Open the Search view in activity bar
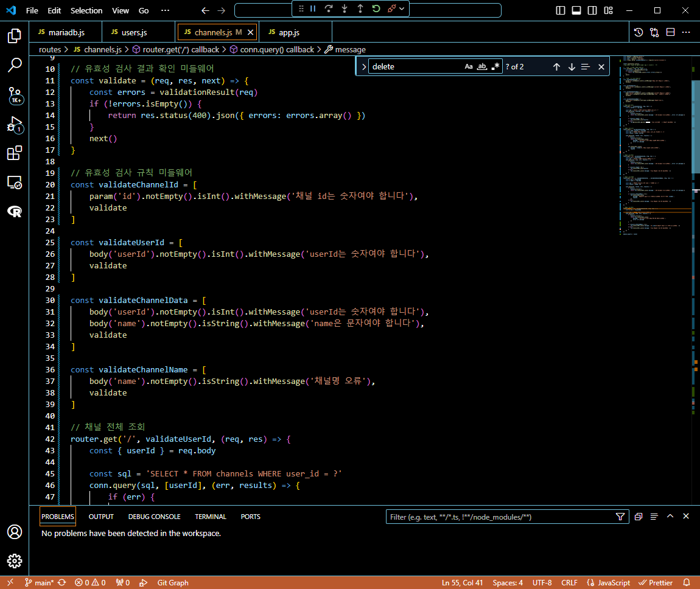The width and height of the screenshot is (700, 589). pyautogui.click(x=14, y=65)
